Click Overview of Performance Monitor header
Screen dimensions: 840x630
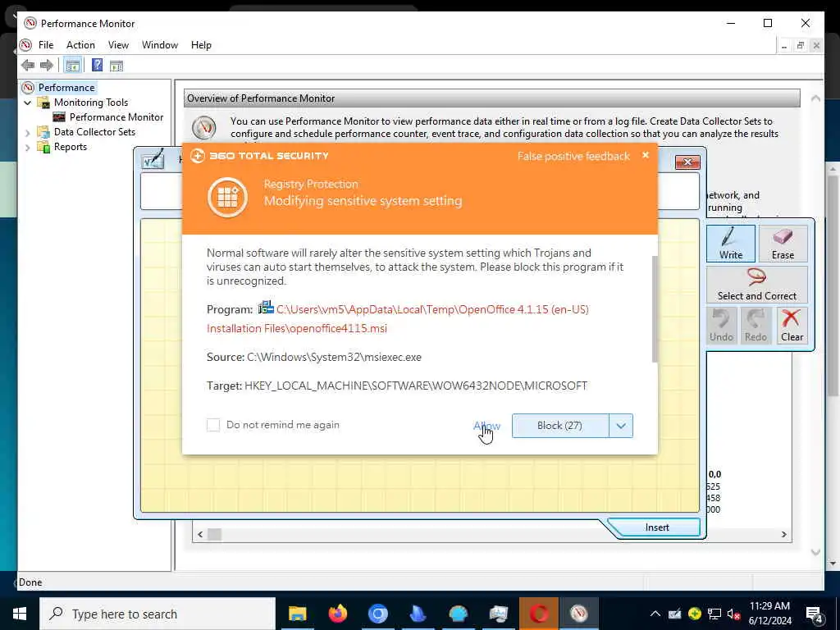492,98
